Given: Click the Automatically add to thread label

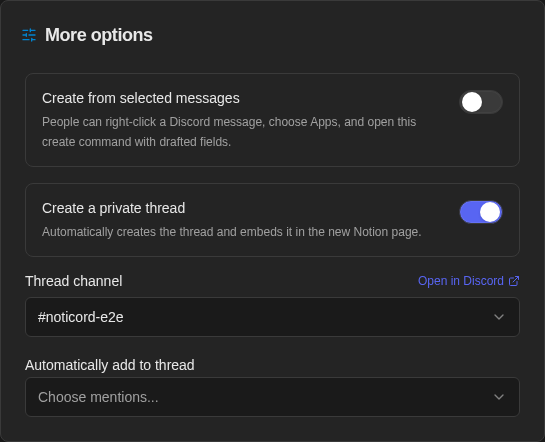Looking at the screenshot, I should pos(110,365).
